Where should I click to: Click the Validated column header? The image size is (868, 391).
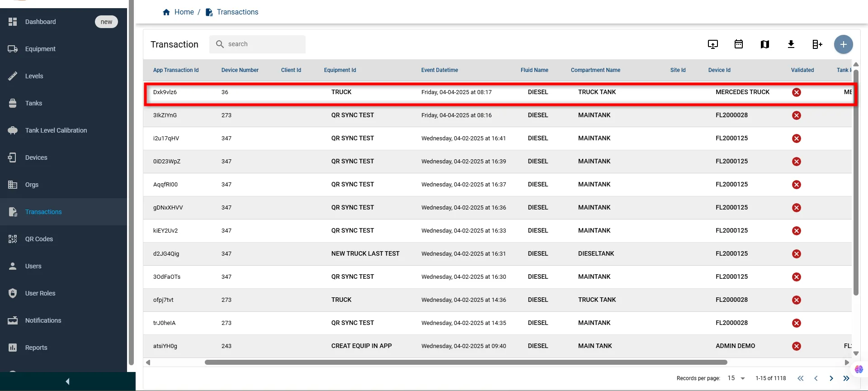[802, 70]
